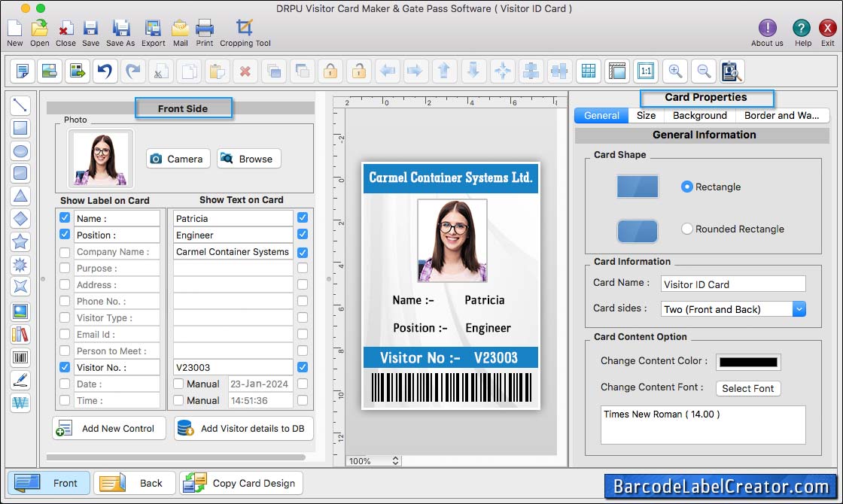Uncheck the Position label checkbox
The image size is (843, 504).
65,234
